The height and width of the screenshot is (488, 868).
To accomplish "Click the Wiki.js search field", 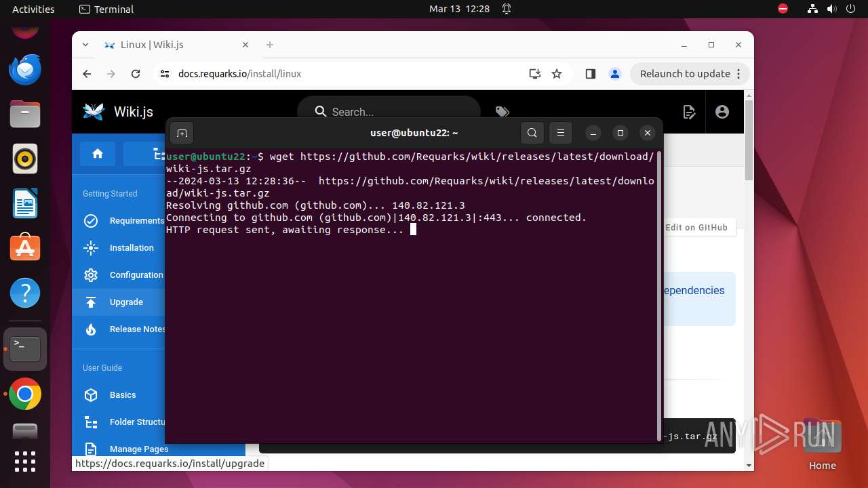I will pos(389,112).
